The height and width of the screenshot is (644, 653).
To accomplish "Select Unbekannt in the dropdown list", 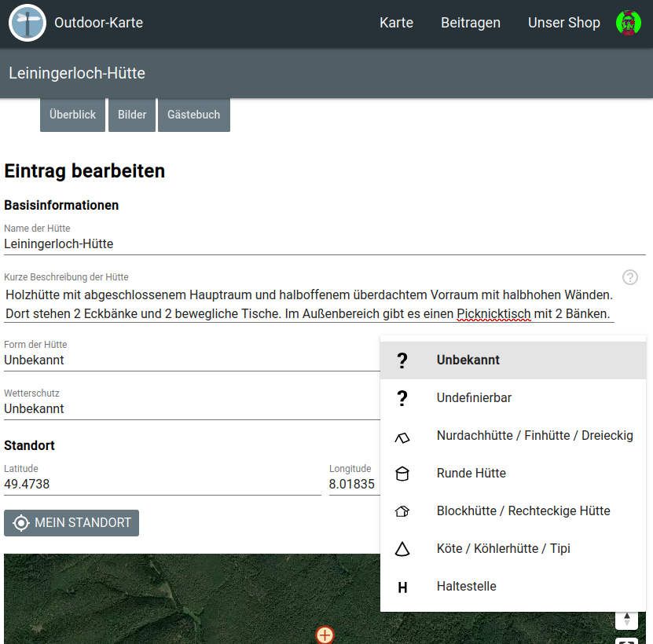I will 468,360.
